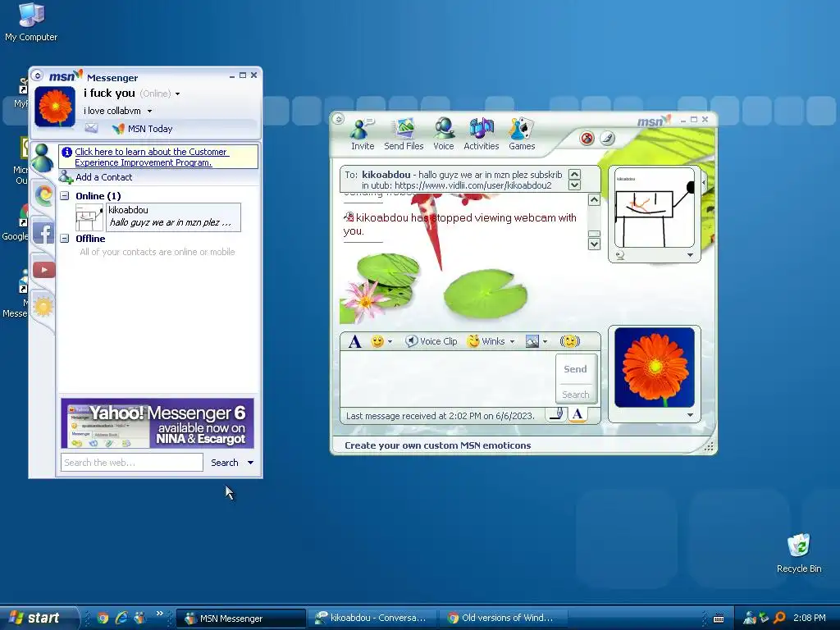Launch Internet Explorer from Quick Launch
The height and width of the screenshot is (630, 840).
(121, 618)
